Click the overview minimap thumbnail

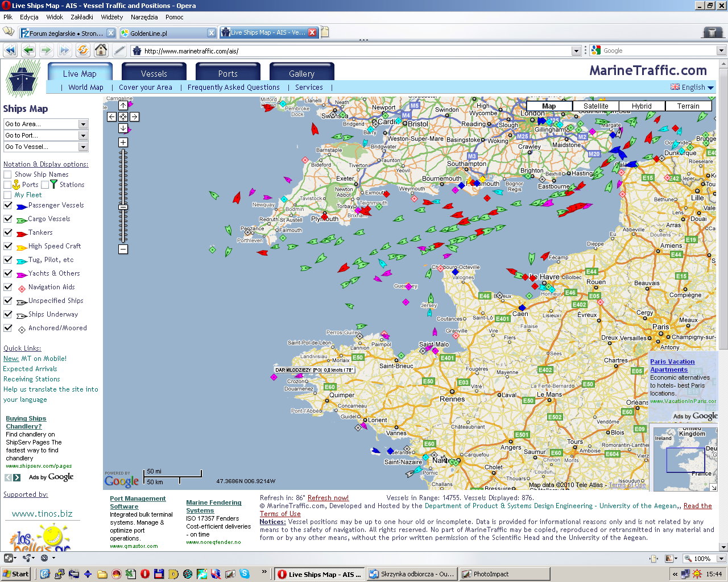coord(685,459)
